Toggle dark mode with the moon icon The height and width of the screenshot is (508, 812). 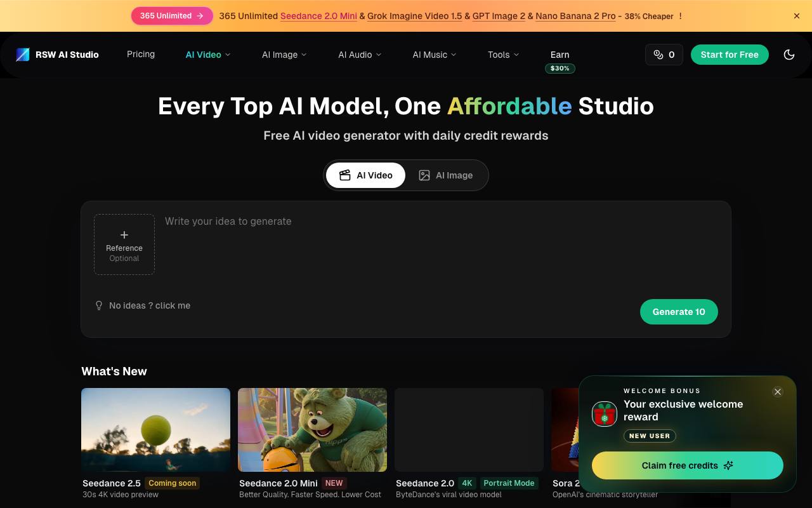[789, 55]
